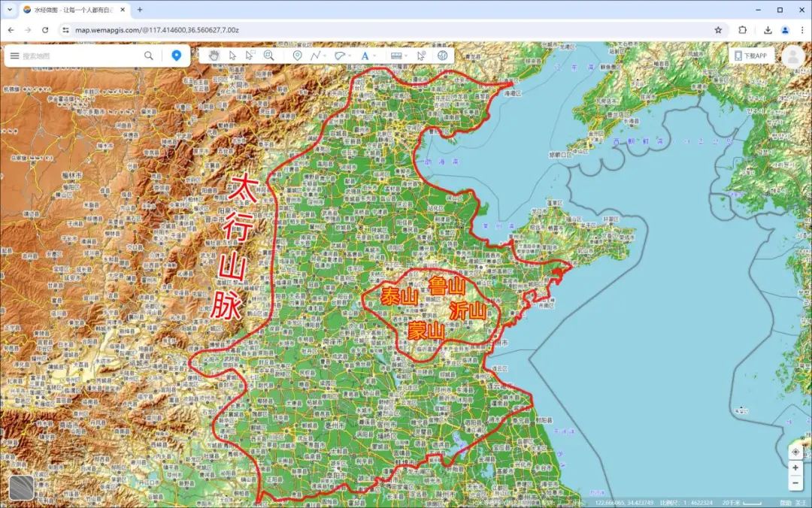
Task: Bookmark this page with the star
Action: (718, 30)
